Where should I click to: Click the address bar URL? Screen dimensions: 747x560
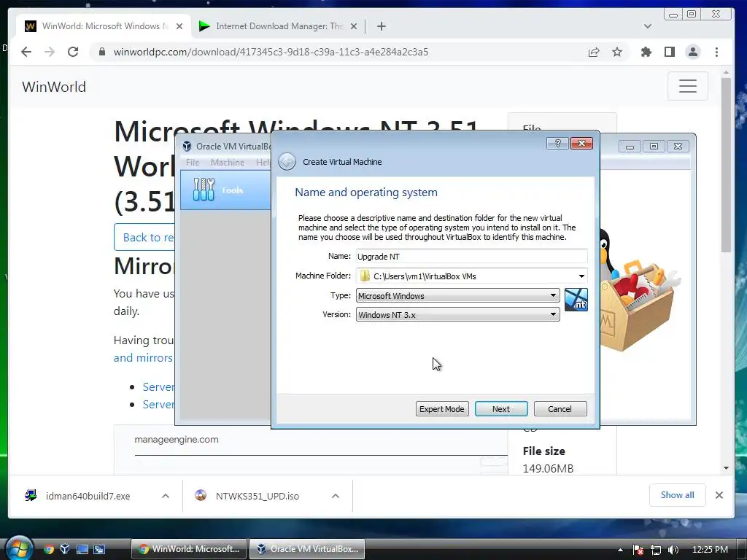[x=271, y=52]
